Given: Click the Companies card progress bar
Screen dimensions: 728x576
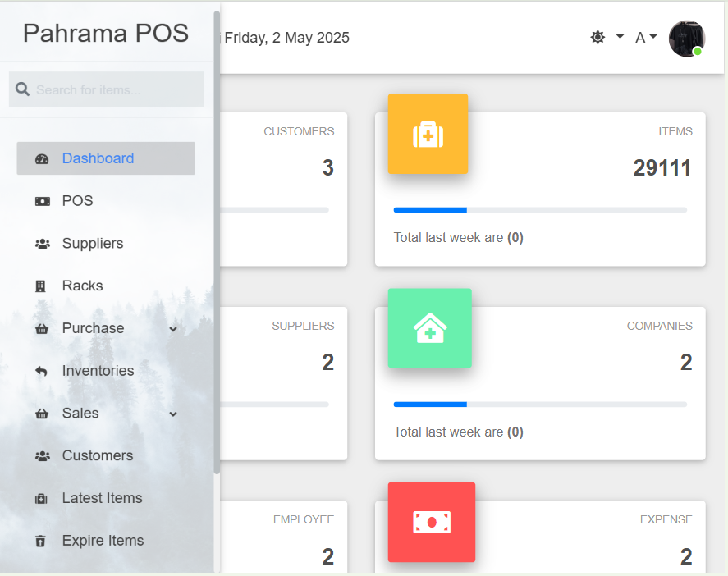Looking at the screenshot, I should [540, 405].
